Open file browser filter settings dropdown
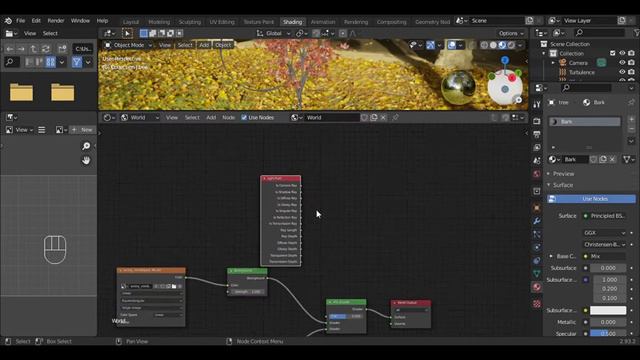640x360 pixels. [88, 62]
